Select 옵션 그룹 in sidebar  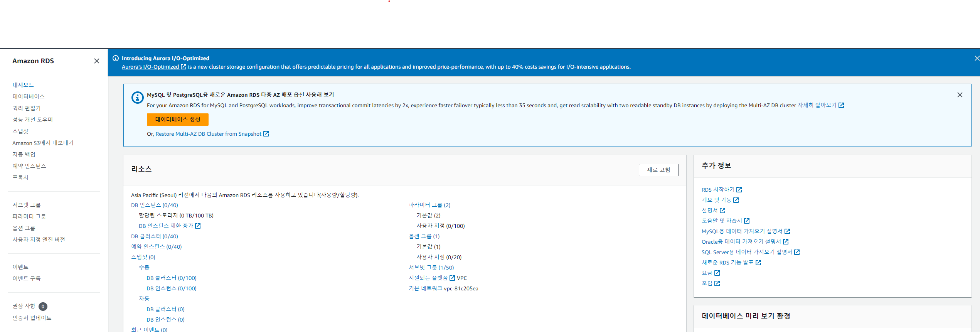click(24, 228)
